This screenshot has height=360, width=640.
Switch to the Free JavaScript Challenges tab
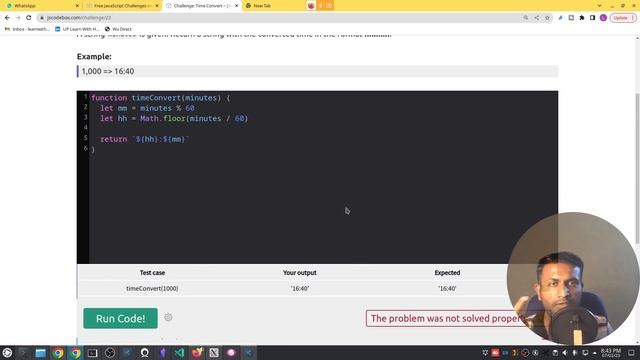click(122, 6)
